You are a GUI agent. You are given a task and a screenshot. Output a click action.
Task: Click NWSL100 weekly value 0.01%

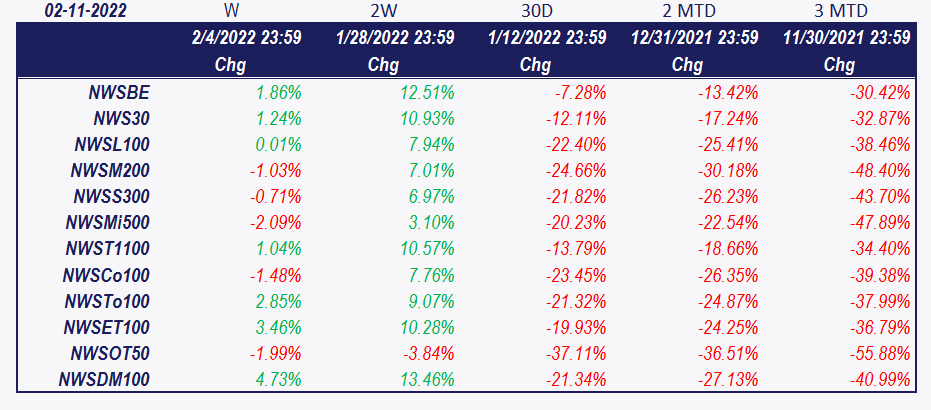tap(278, 145)
